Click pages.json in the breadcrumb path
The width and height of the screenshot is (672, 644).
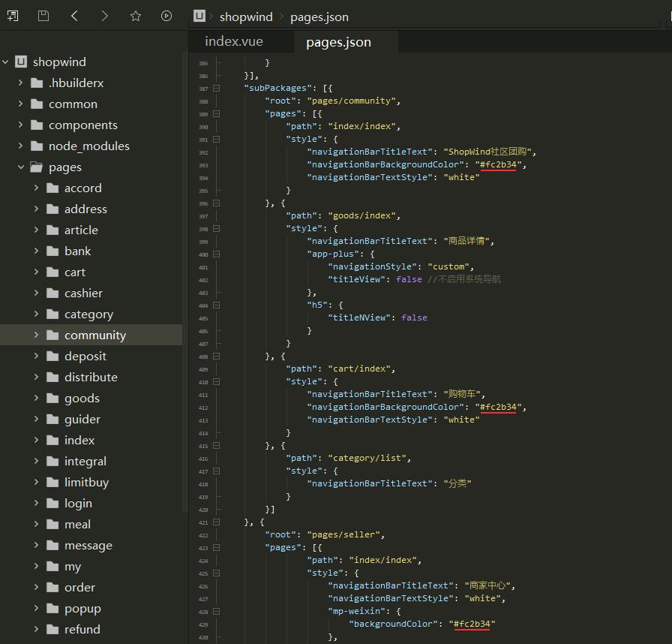319,17
